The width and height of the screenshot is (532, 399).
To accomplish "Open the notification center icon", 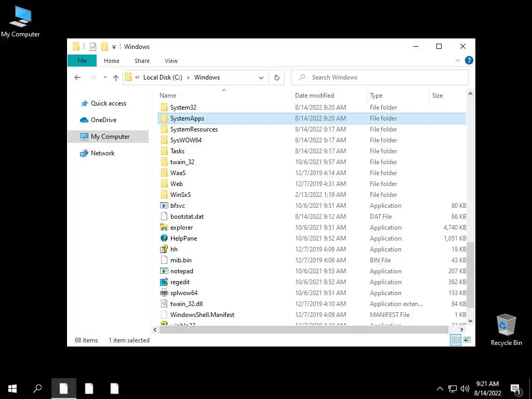I will pos(515,389).
